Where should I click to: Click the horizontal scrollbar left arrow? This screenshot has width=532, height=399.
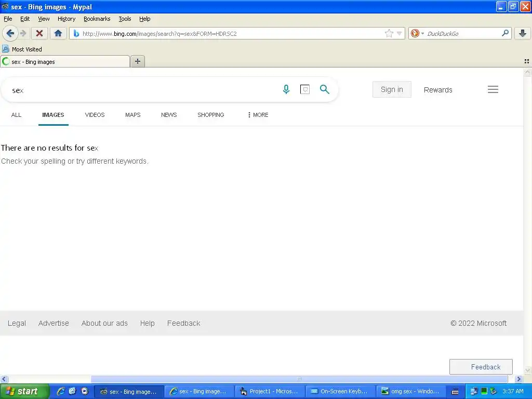(x=4, y=379)
